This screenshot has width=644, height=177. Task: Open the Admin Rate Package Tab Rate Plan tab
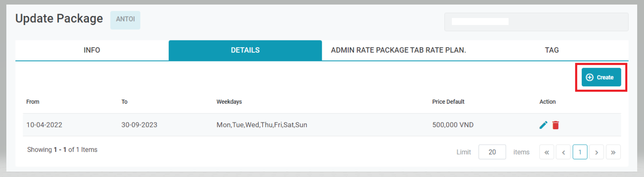pyautogui.click(x=398, y=51)
